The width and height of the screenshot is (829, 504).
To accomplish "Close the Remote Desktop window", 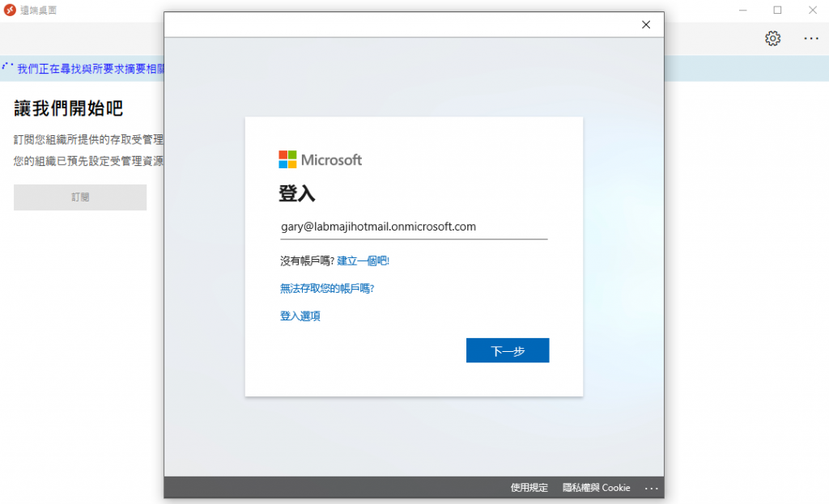I will pyautogui.click(x=813, y=10).
